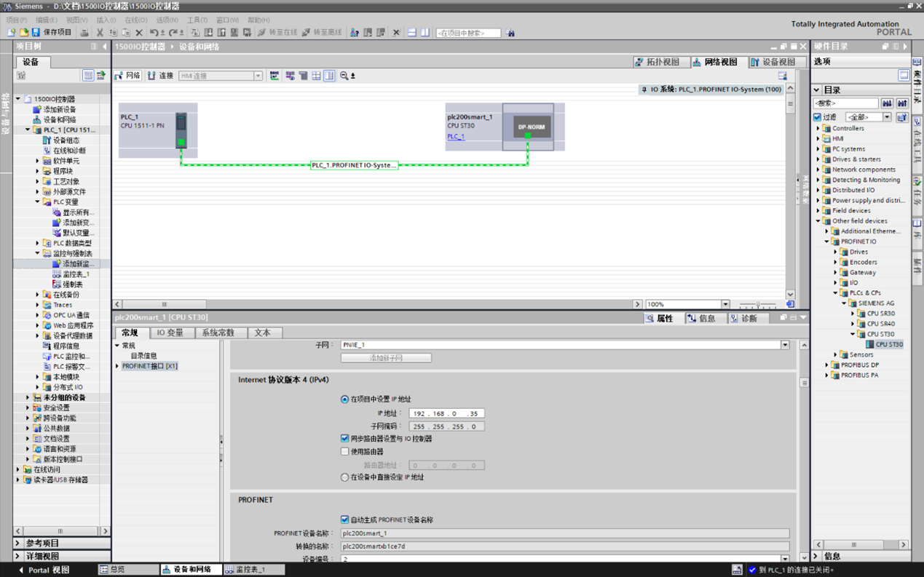Screen dimensions: 924x577
Task: Click the PLC_1 CPU 1511-1 PN device graphic
Action: coord(181,130)
